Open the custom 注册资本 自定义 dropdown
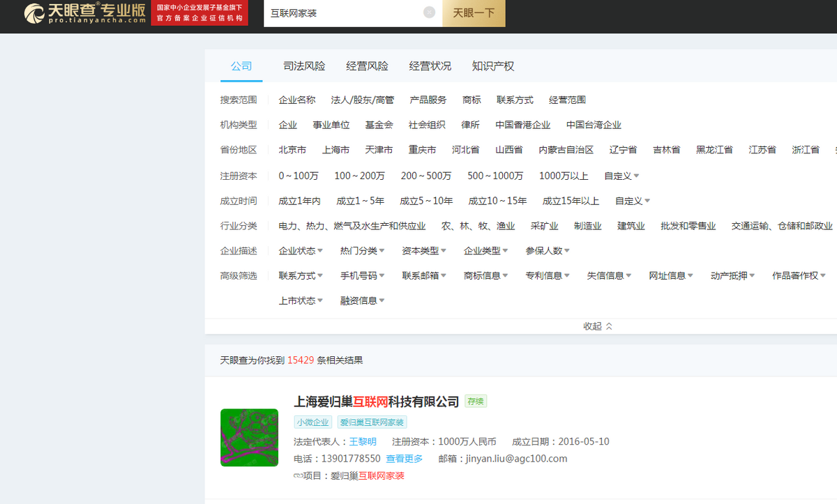 pyautogui.click(x=622, y=176)
